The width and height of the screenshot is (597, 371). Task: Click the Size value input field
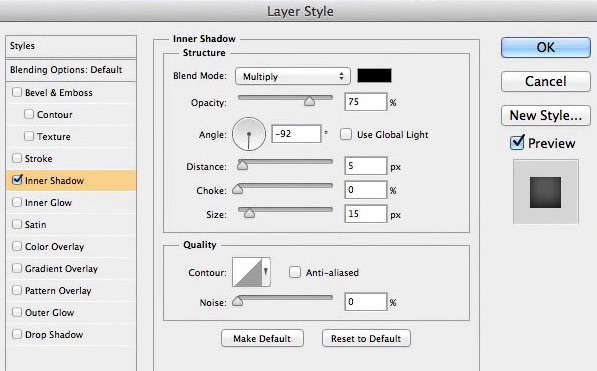[366, 214]
